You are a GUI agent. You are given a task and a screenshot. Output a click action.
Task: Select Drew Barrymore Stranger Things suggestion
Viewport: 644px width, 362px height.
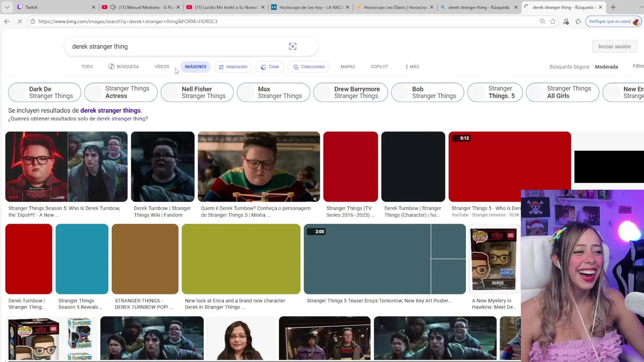(x=351, y=92)
